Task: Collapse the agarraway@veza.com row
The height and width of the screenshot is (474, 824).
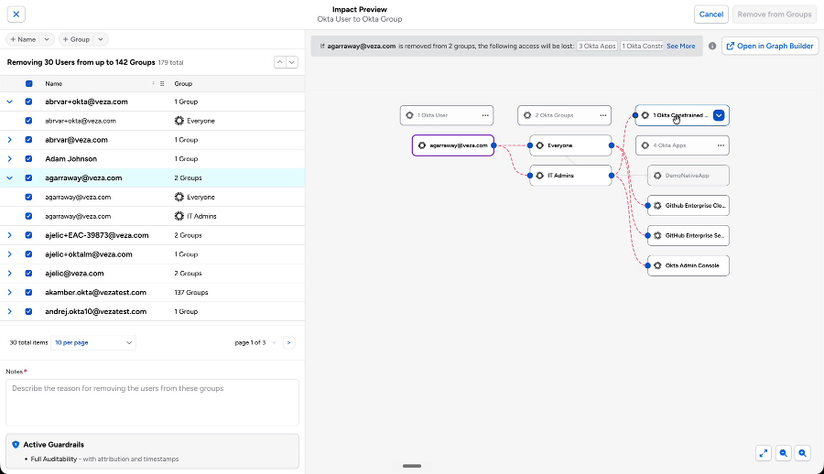Action: [x=9, y=178]
